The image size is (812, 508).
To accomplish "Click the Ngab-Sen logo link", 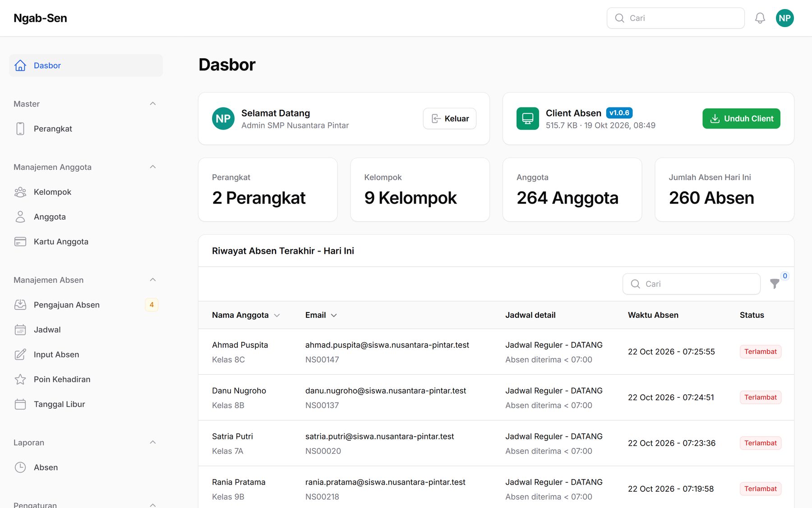I will 40,18.
